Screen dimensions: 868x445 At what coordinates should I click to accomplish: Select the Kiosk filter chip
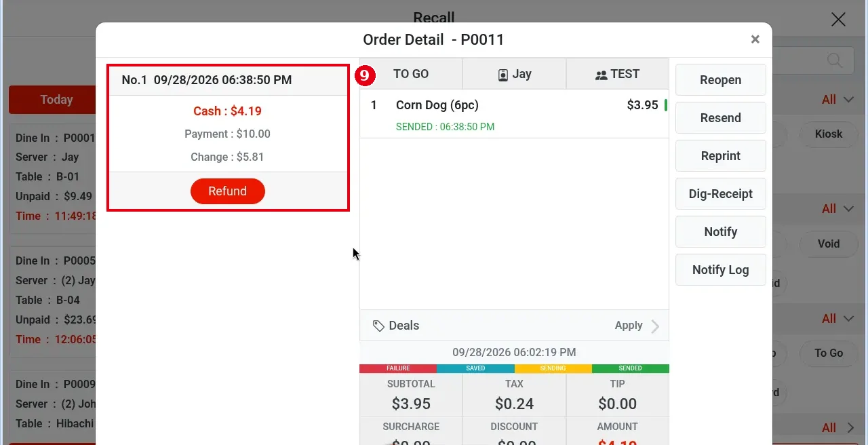tap(829, 134)
